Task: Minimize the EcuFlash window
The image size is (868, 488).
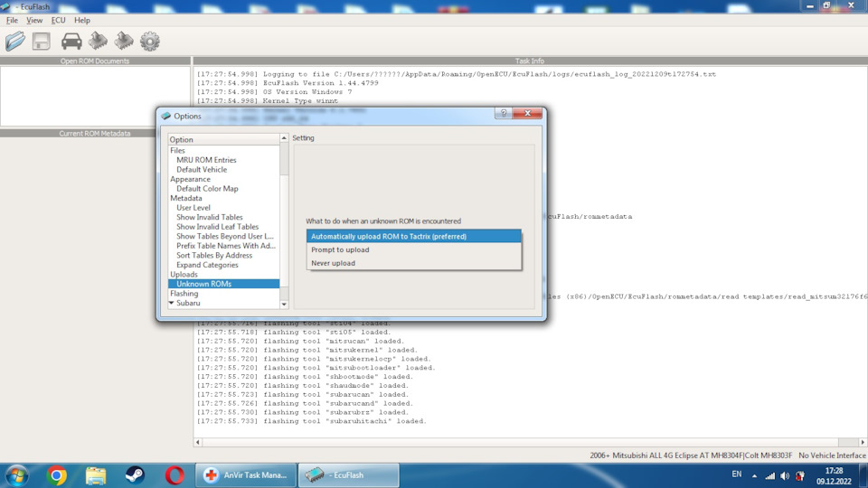Action: [x=810, y=6]
